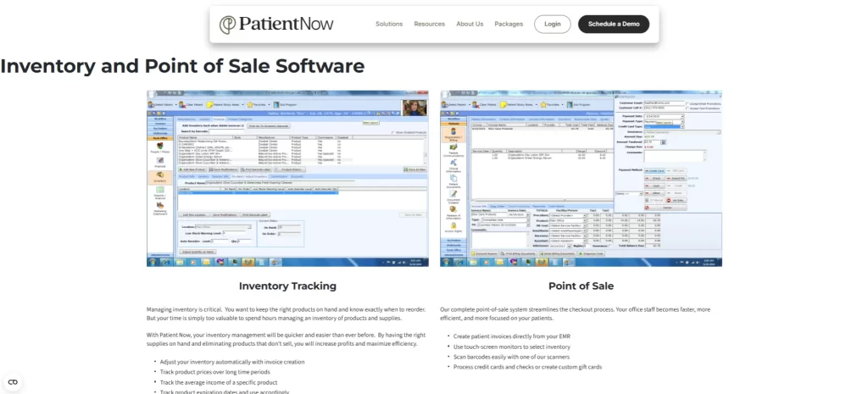Image resolution: width=868 pixels, height=394 pixels.
Task: Click 'Use touch-screen monitors to select inventory'
Action: (511, 347)
